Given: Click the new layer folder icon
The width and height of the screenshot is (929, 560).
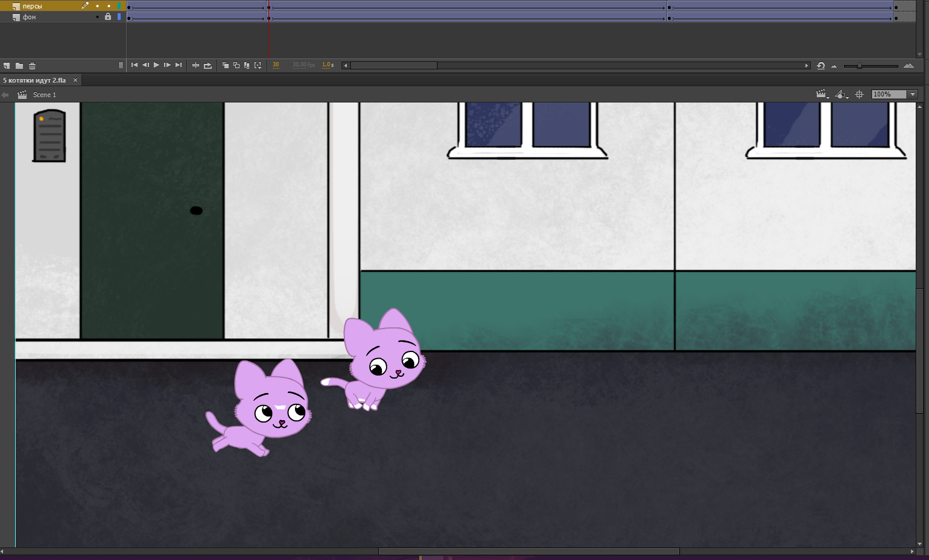Looking at the screenshot, I should 19,66.
